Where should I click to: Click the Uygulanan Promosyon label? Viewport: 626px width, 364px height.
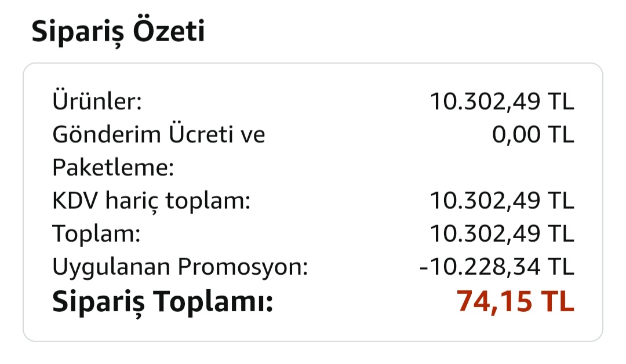click(x=180, y=267)
